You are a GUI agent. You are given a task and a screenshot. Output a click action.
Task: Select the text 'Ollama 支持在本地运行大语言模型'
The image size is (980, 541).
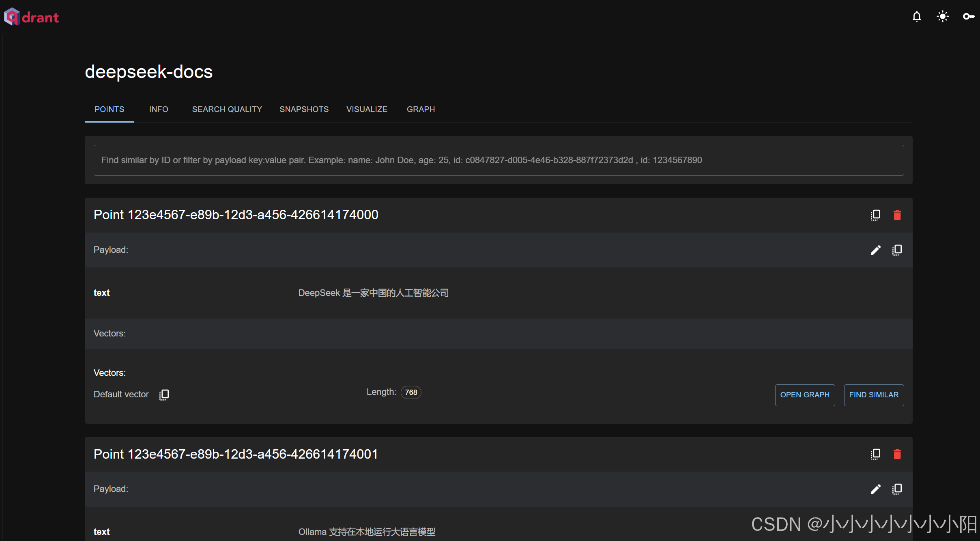coord(367,532)
